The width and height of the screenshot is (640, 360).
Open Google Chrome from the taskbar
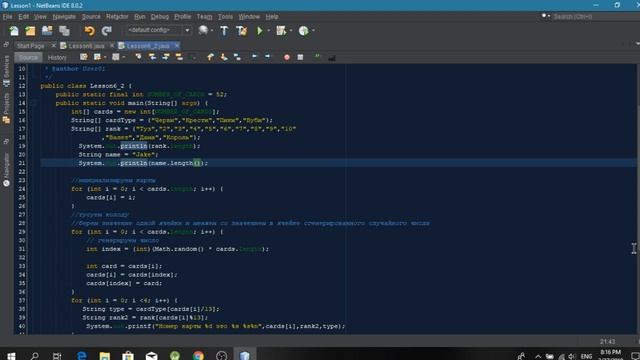198,356
